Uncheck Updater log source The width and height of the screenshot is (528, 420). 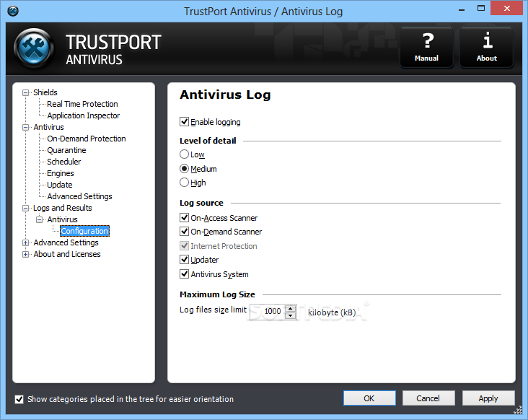(184, 259)
